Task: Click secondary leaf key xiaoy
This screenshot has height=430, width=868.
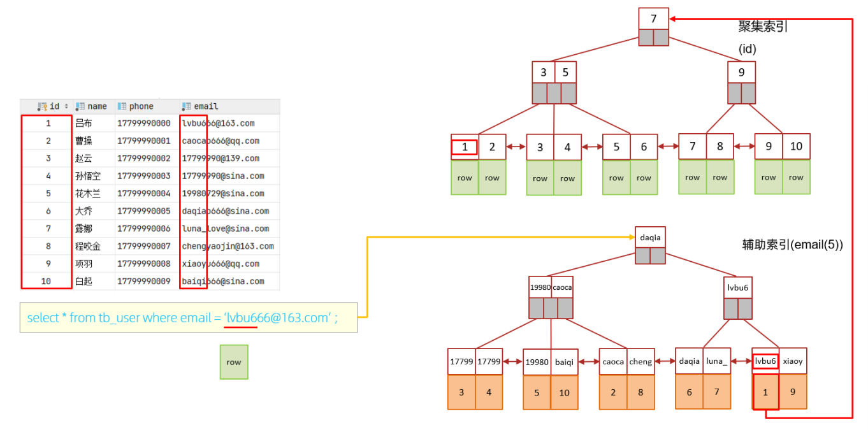Action: point(793,361)
